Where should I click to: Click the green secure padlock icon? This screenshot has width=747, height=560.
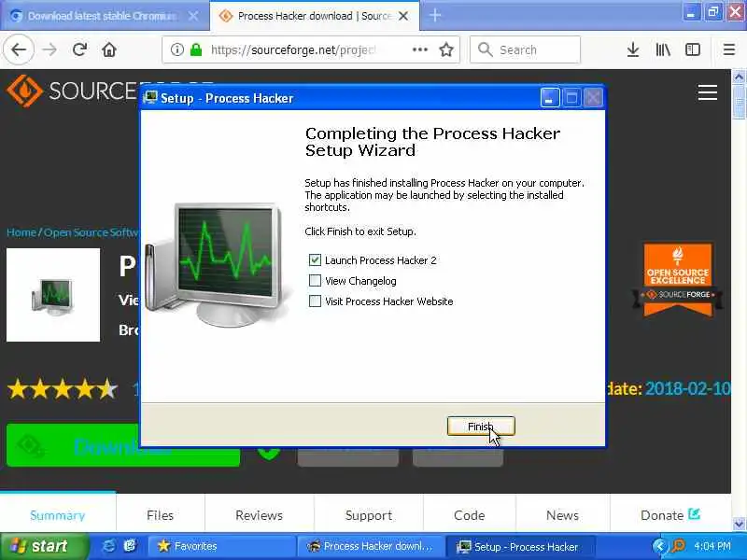(x=196, y=49)
